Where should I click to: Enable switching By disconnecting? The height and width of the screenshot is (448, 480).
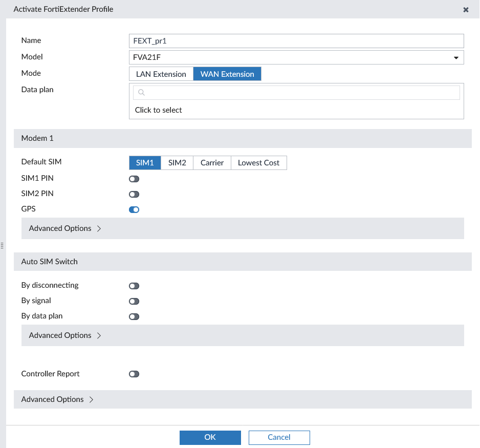[x=134, y=286]
